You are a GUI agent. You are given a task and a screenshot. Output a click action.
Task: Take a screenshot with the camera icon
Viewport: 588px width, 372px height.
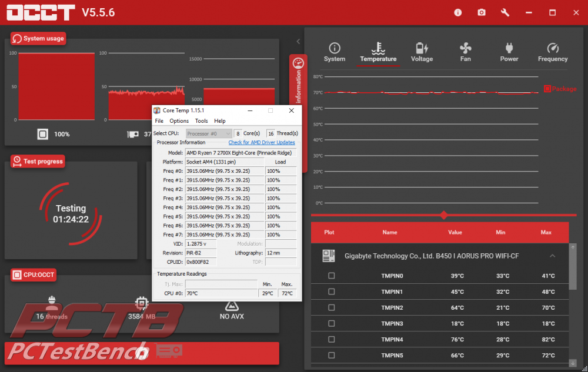pyautogui.click(x=482, y=12)
